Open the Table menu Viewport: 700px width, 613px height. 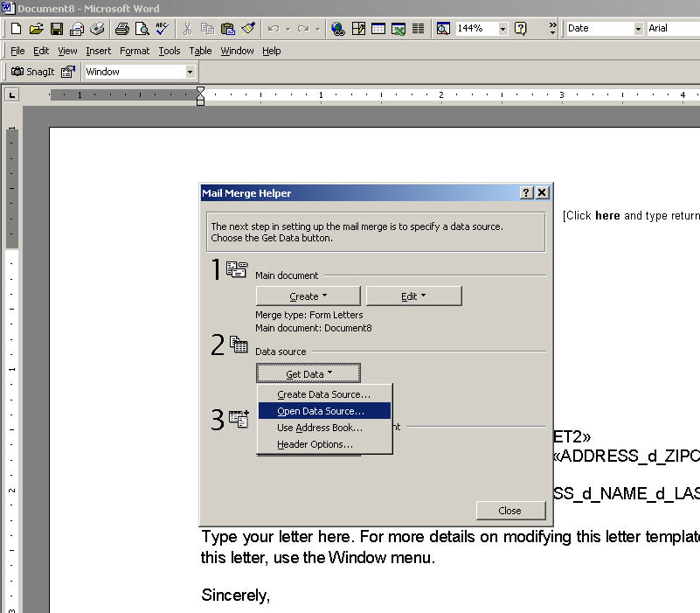[x=200, y=51]
